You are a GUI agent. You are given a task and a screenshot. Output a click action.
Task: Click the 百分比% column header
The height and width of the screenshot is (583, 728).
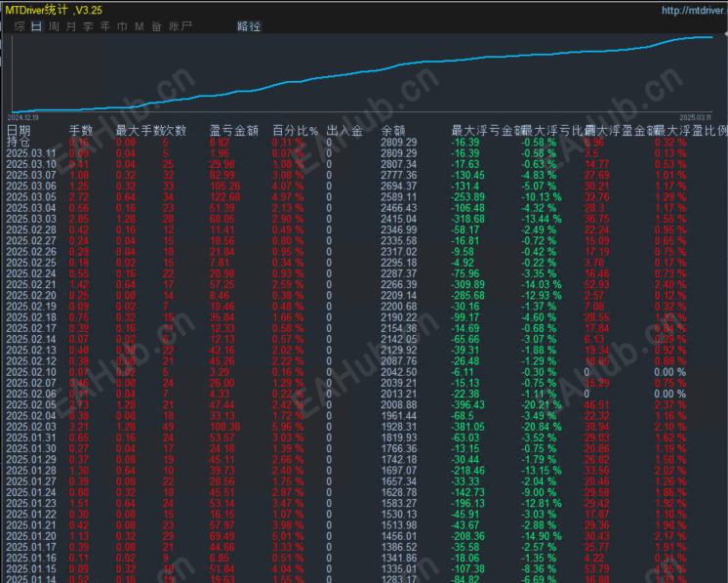296,131
